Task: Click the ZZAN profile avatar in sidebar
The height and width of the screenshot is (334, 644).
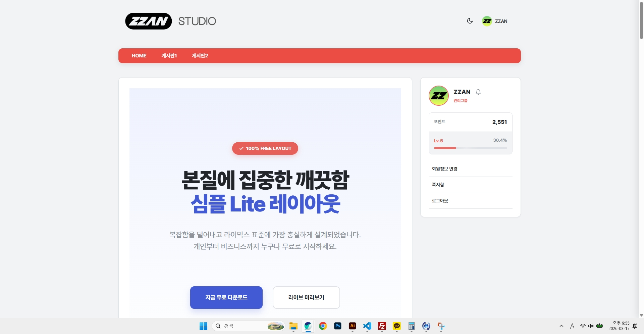Action: [x=438, y=96]
